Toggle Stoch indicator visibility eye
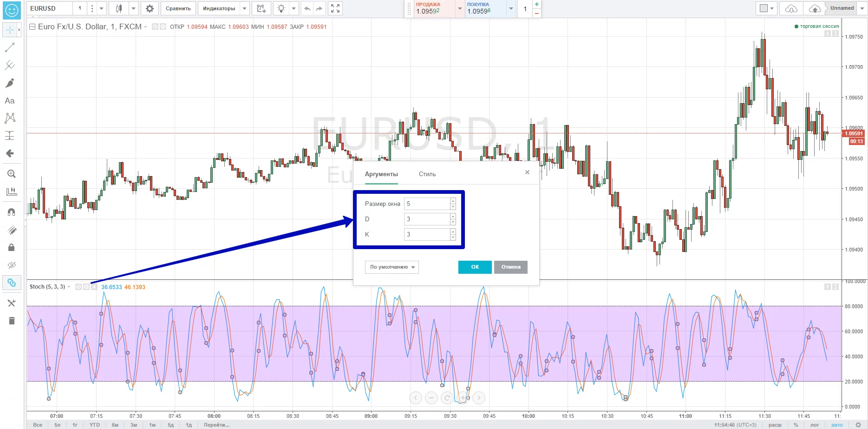Screen dimensions: 868x429 pos(78,287)
